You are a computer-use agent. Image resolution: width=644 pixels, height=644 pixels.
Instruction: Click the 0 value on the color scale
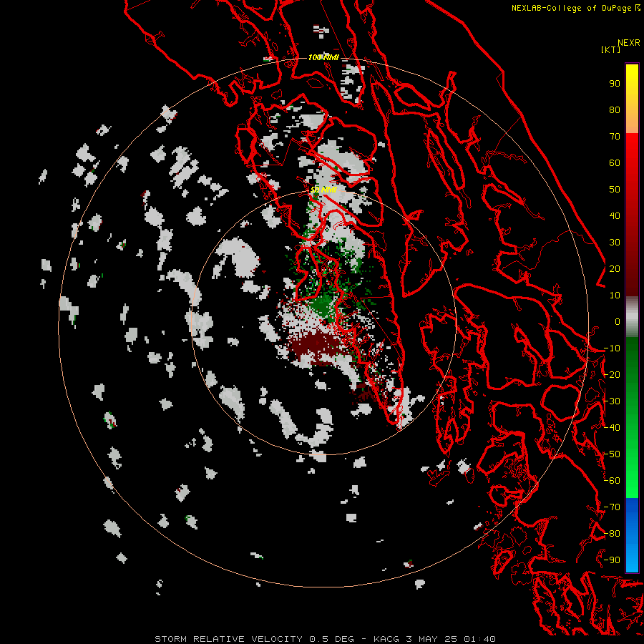(618, 321)
